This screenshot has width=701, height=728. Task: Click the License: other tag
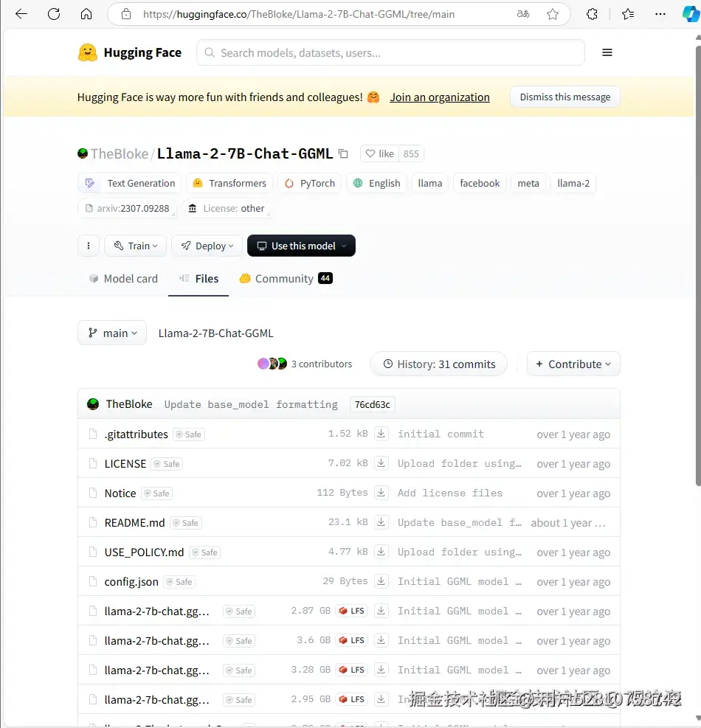pyautogui.click(x=227, y=208)
